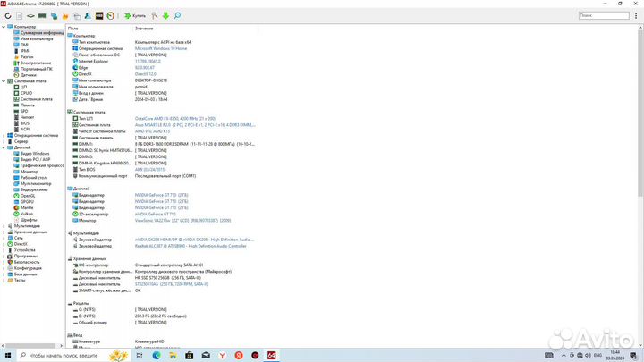Select CPUID in the left tree
Image resolution: width=644 pixels, height=362 pixels.
tap(26, 90)
